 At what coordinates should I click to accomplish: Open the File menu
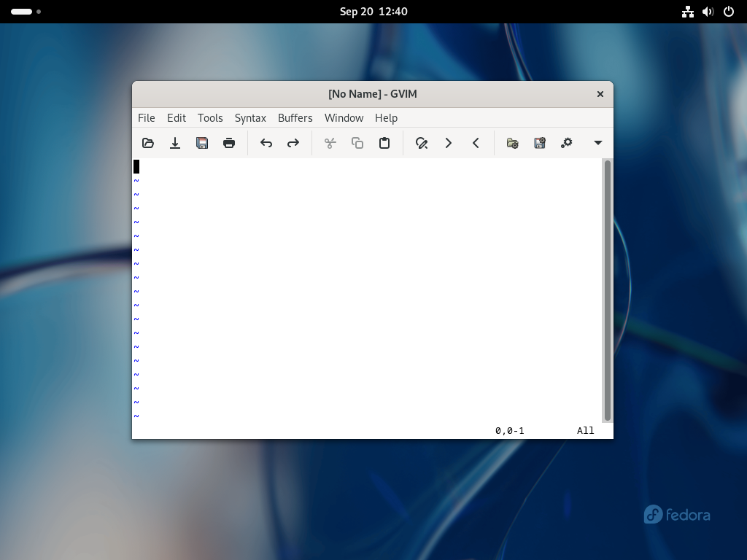tap(146, 118)
